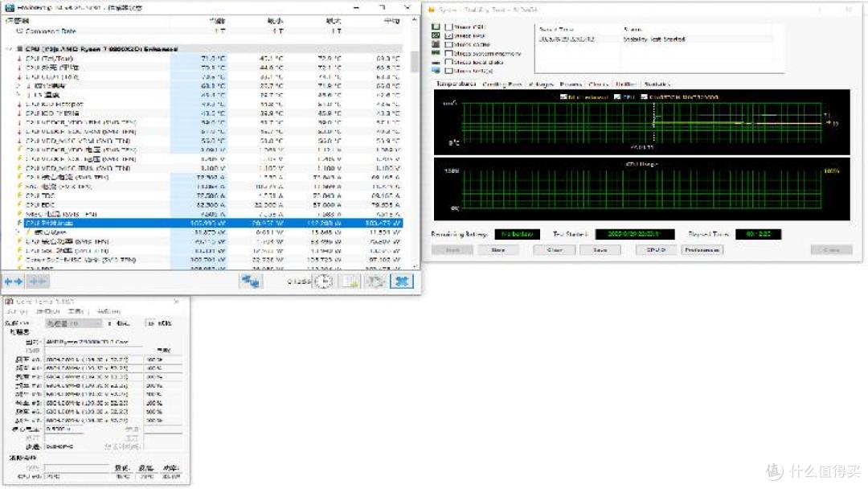Image resolution: width=868 pixels, height=489 pixels.
Task: Click the chip icon beside Stress cache
Action: pyautogui.click(x=436, y=44)
